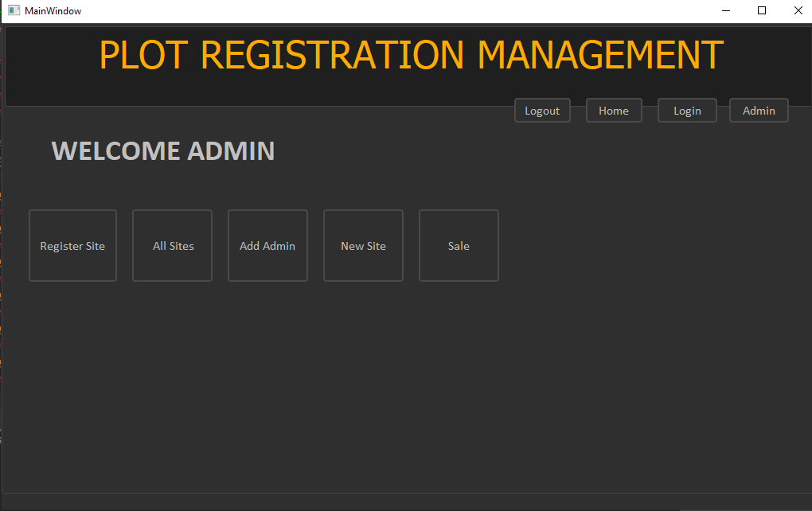812x511 pixels.
Task: Open the New Site form
Action: (363, 245)
